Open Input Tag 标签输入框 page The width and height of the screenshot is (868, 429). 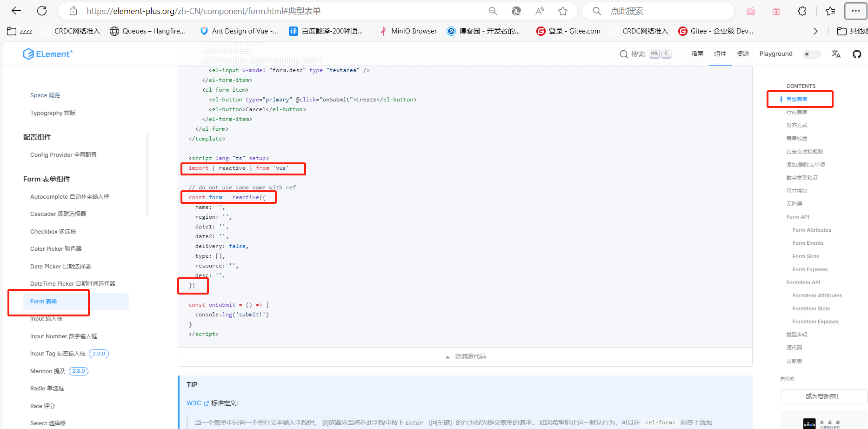(58, 354)
